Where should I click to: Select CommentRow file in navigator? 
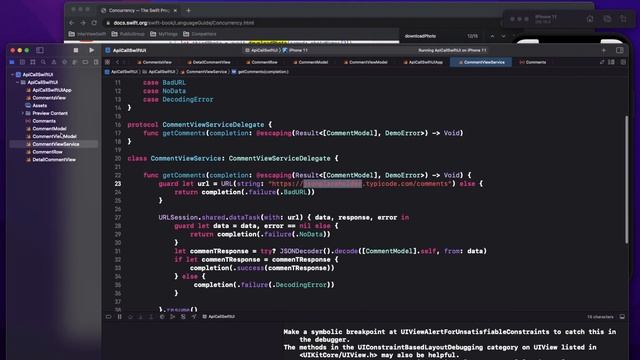[47, 152]
